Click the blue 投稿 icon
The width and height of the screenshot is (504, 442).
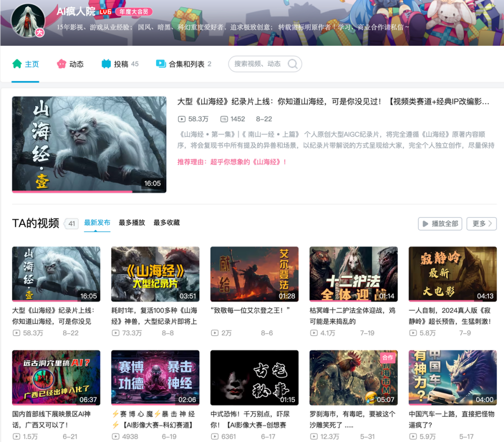point(106,64)
